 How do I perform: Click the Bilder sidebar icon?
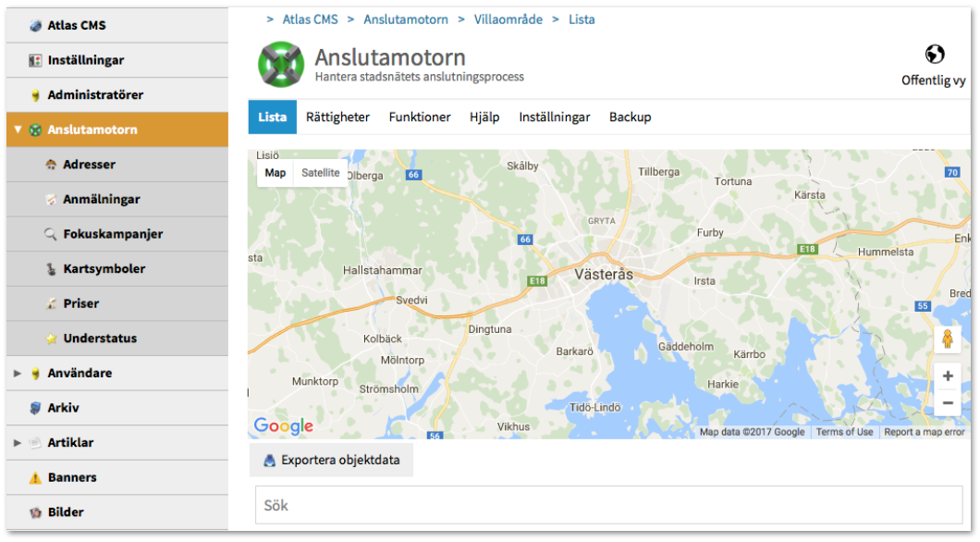(36, 512)
